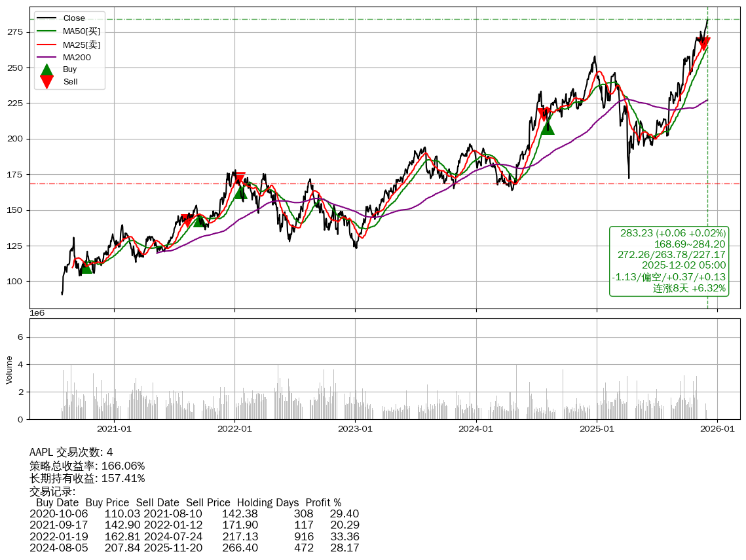Click the 2025-01 x-axis tick label
The height and width of the screenshot is (560, 746).
pos(597,429)
